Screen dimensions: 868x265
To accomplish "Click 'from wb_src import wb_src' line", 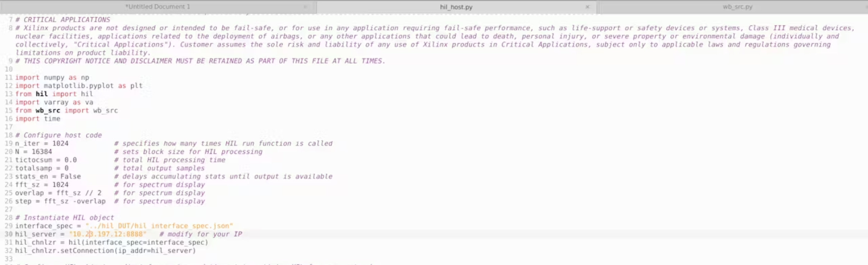I will pyautogui.click(x=66, y=110).
